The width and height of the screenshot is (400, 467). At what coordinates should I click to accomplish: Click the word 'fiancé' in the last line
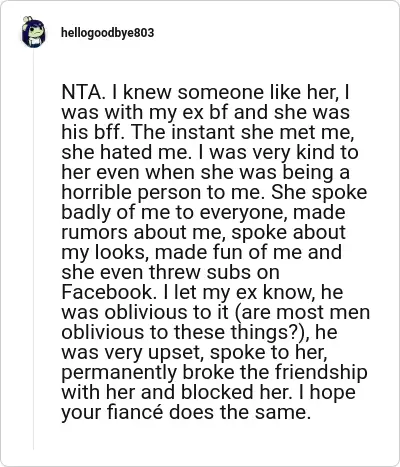click(135, 413)
